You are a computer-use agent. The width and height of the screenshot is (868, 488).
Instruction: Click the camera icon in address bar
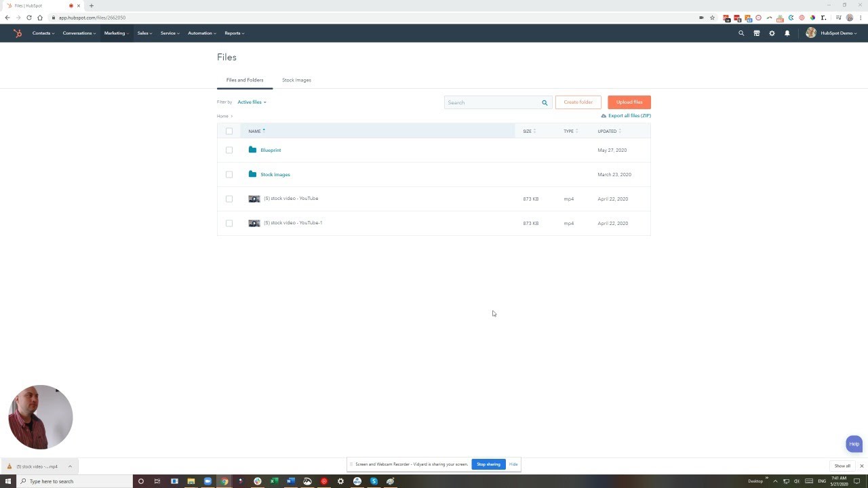point(701,18)
